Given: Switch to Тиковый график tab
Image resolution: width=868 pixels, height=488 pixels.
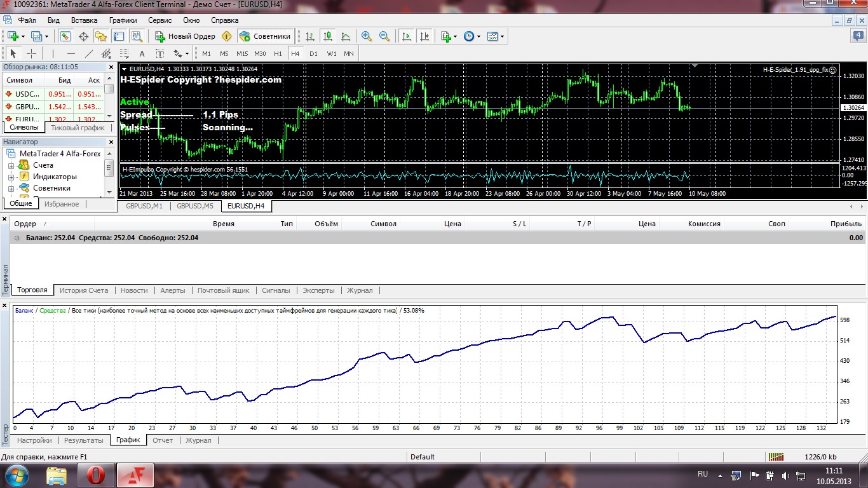Looking at the screenshot, I should pos(78,128).
